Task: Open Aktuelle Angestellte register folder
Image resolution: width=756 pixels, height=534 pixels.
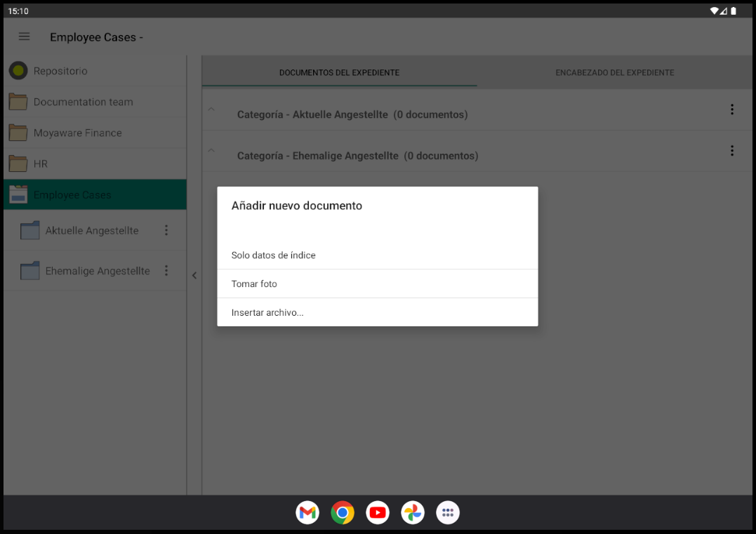Action: (91, 231)
